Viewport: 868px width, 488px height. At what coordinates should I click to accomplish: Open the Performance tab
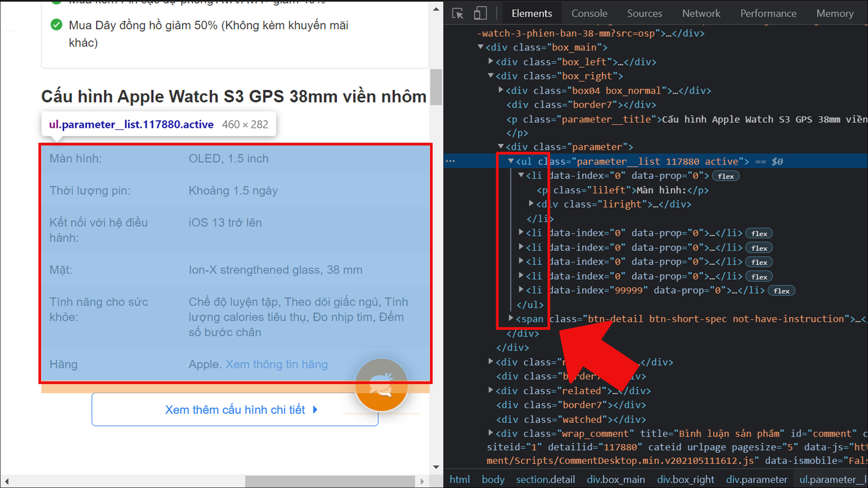point(768,14)
